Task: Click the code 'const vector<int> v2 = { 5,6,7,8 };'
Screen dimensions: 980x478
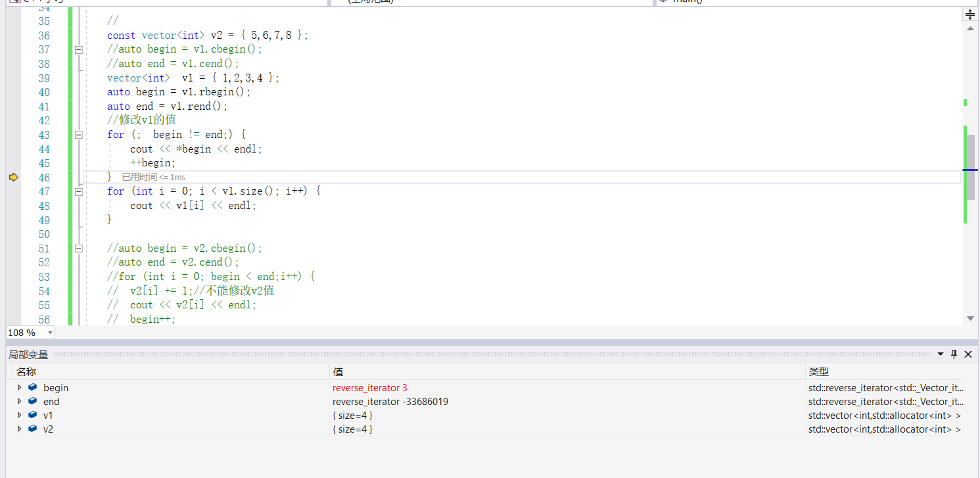Action: click(208, 36)
